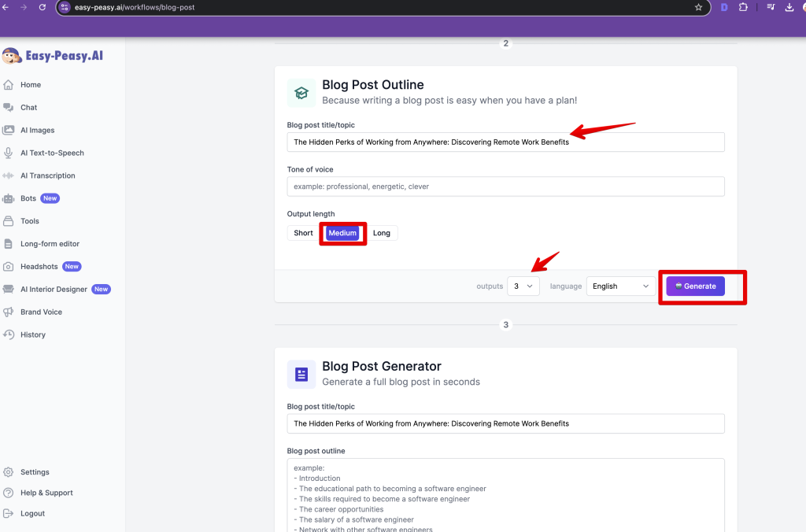Open the outputs count dropdown
The height and width of the screenshot is (532, 806).
click(x=523, y=286)
